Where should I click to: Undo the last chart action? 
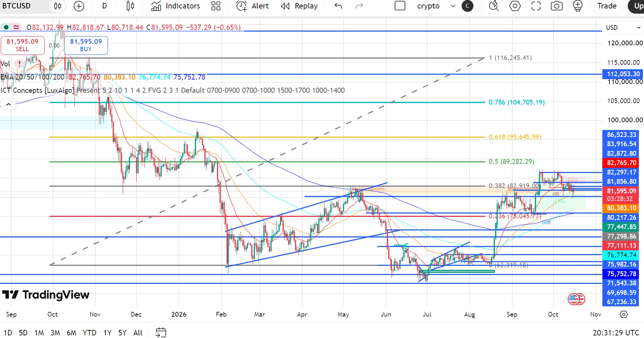(338, 6)
